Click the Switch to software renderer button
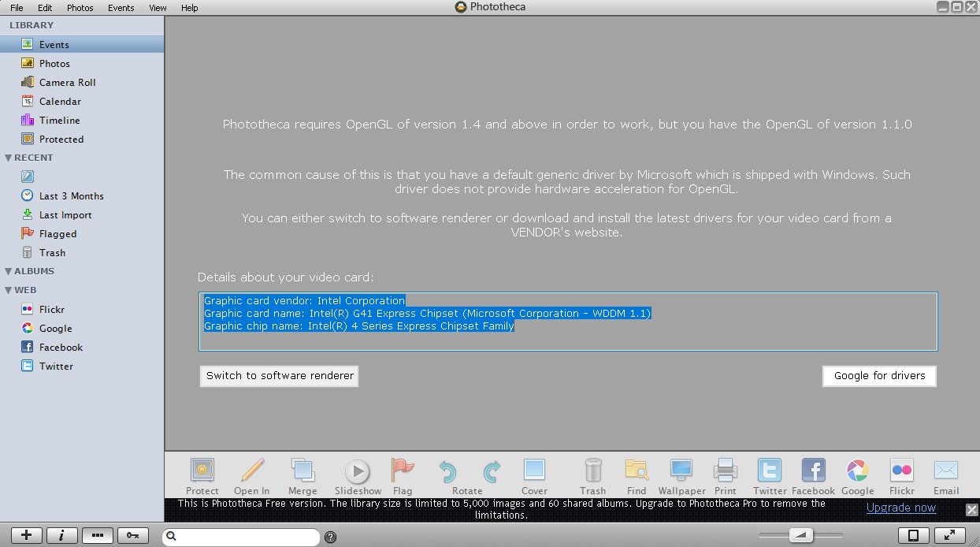This screenshot has width=980, height=547. pos(279,376)
